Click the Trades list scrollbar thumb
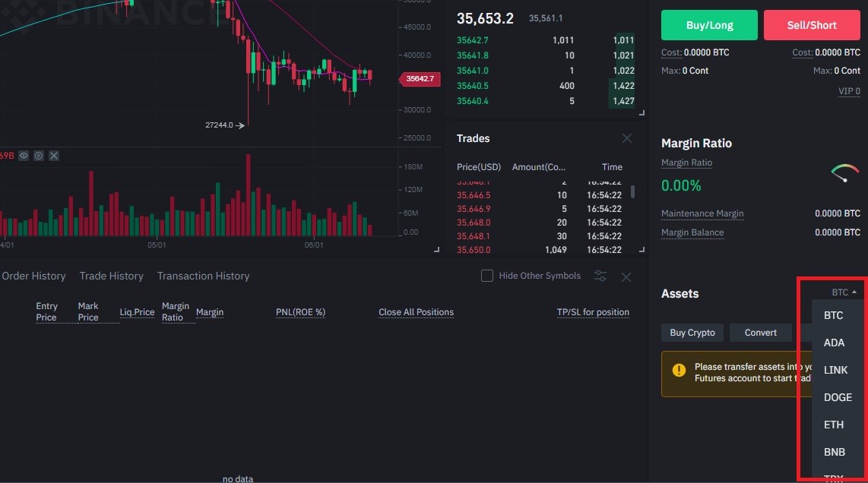868x483 pixels. (x=632, y=191)
